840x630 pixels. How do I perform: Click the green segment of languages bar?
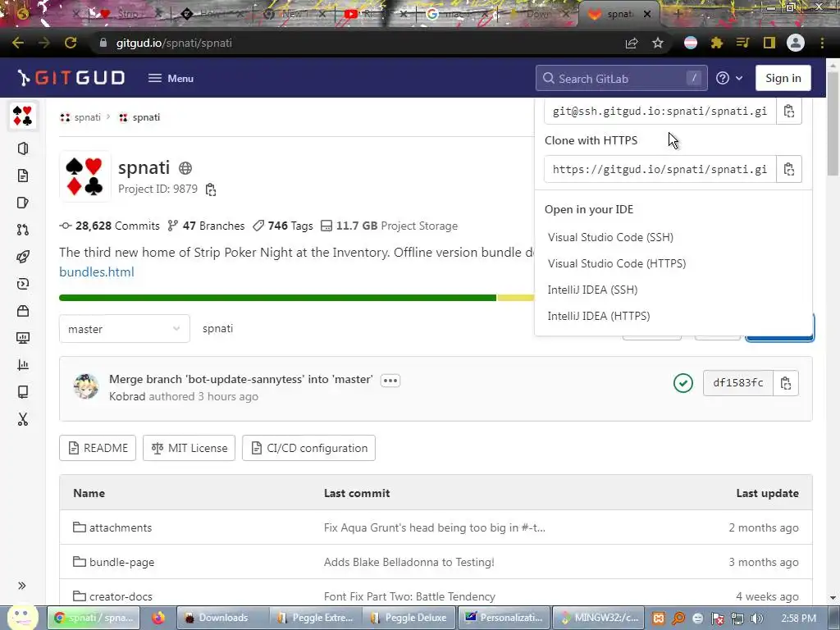[x=277, y=298]
